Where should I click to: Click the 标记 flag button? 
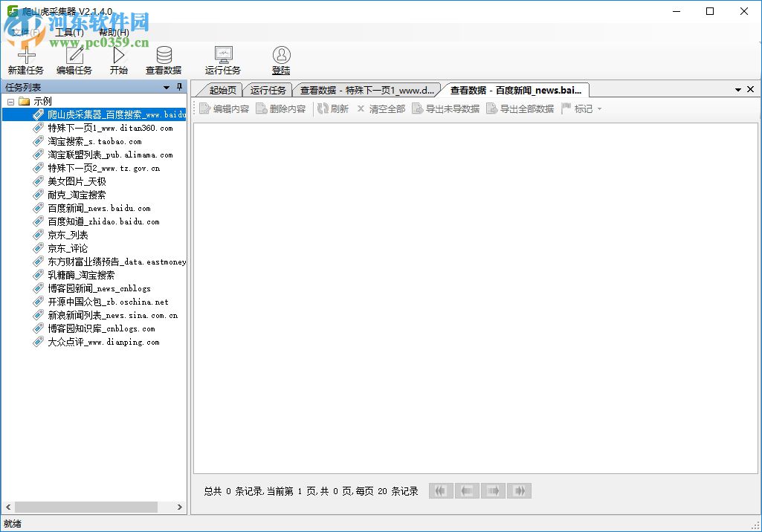[577, 108]
